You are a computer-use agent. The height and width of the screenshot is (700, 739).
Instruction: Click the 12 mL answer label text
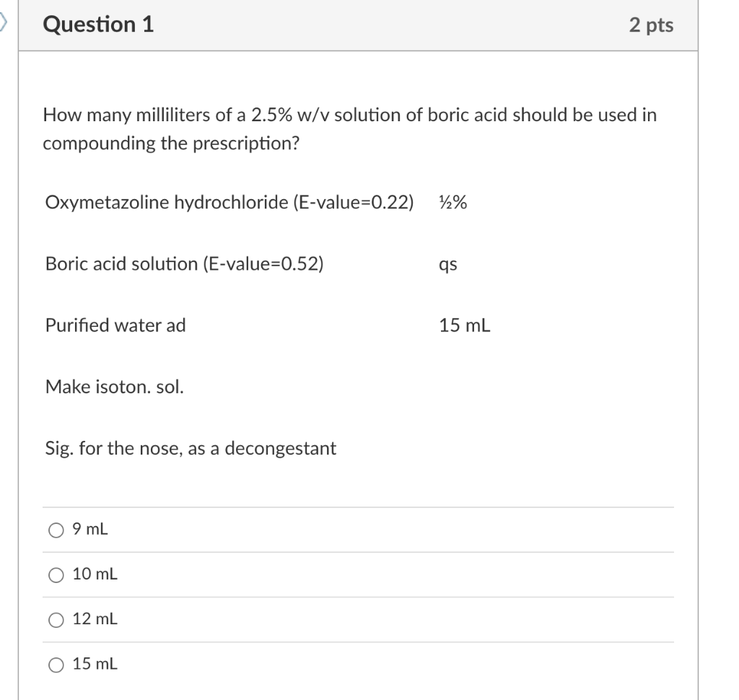[95, 618]
